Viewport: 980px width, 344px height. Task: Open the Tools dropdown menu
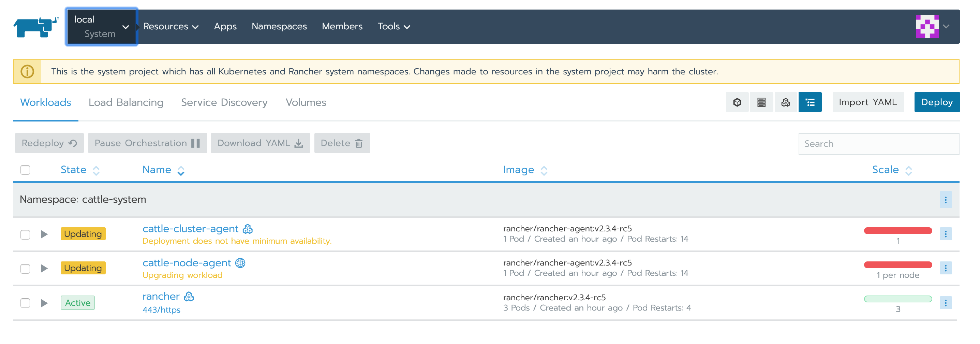click(394, 27)
